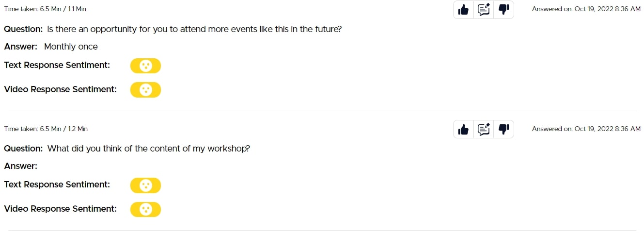Click the first 'Answered on: Oct 19, 2022' timestamp
This screenshot has height=235, width=644.
coord(586,9)
